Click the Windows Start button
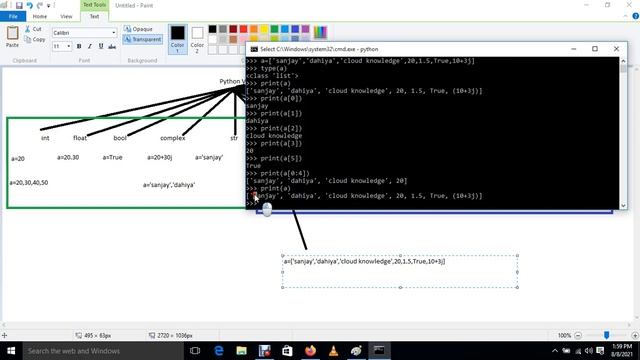The width and height of the screenshot is (640, 360). point(11,351)
